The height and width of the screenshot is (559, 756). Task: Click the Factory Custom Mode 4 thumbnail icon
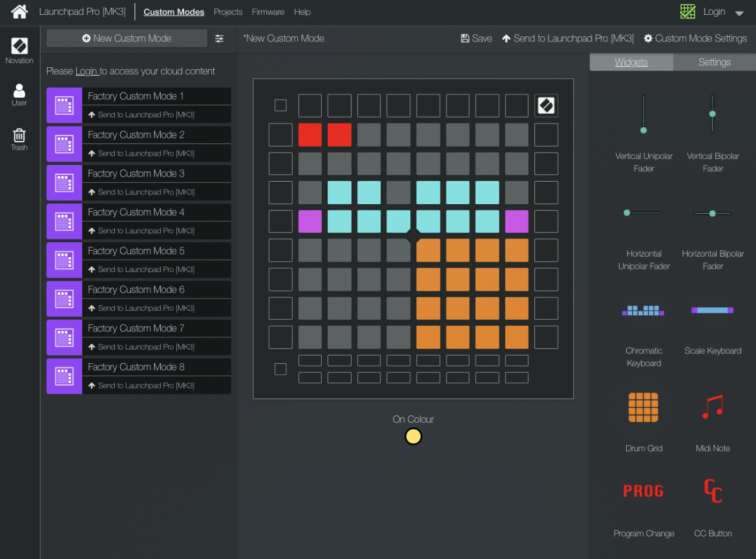tap(64, 222)
